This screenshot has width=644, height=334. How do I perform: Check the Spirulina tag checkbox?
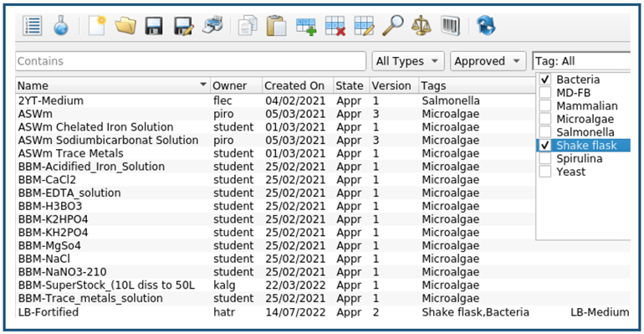click(x=545, y=158)
